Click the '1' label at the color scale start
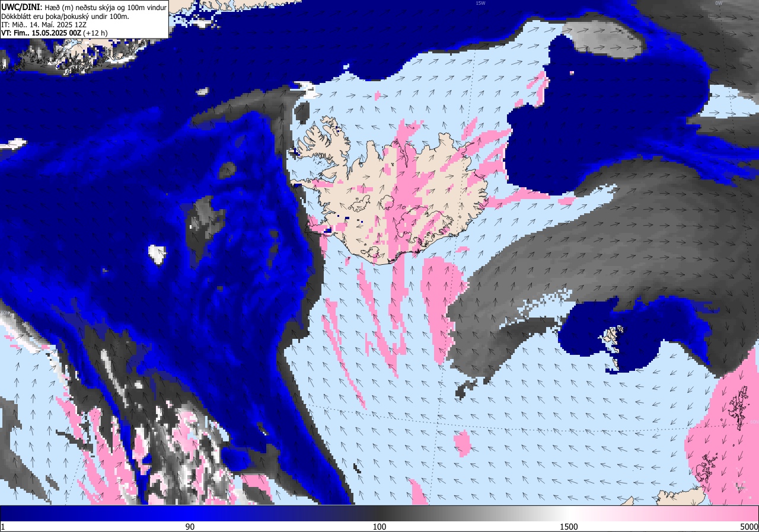Image resolution: width=759 pixels, height=532 pixels. point(3,527)
